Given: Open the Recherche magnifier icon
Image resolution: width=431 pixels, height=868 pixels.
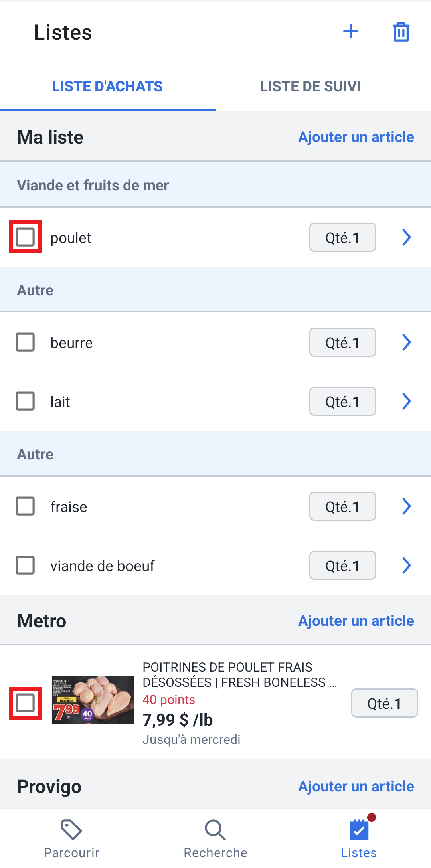Looking at the screenshot, I should 215,830.
